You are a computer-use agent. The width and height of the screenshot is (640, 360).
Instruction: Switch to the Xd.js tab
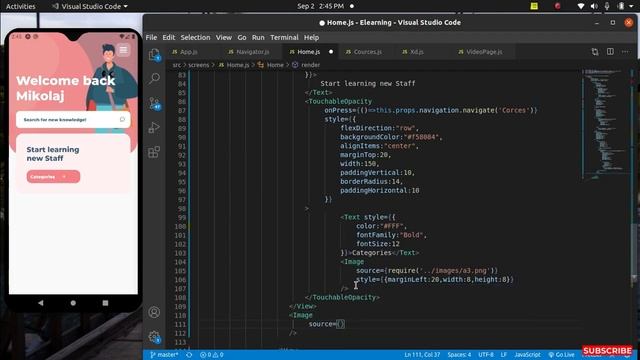(416, 52)
